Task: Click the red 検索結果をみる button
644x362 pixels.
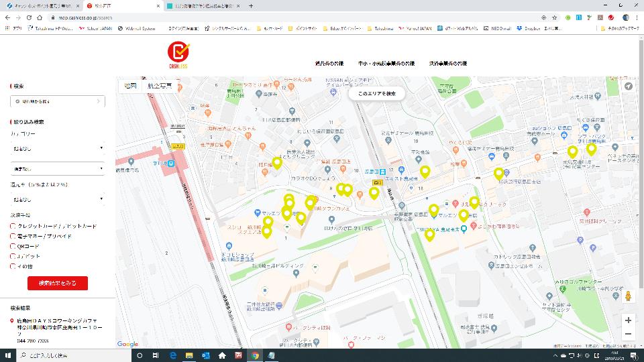Action: pyautogui.click(x=58, y=283)
